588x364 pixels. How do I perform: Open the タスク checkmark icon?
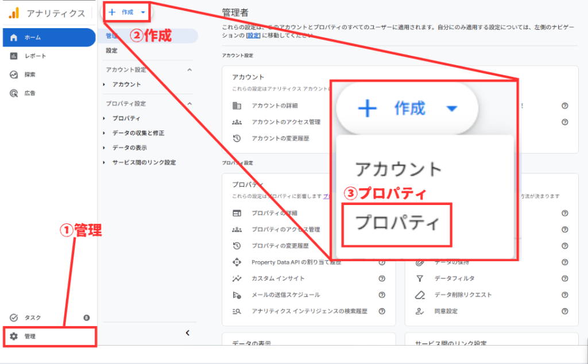[x=14, y=317]
